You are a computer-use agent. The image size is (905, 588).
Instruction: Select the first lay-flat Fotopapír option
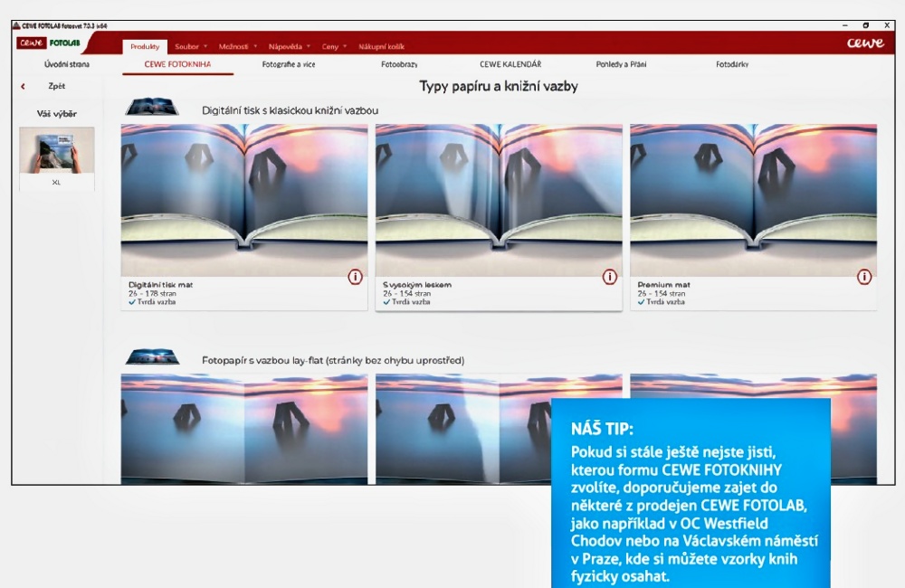pos(244,429)
